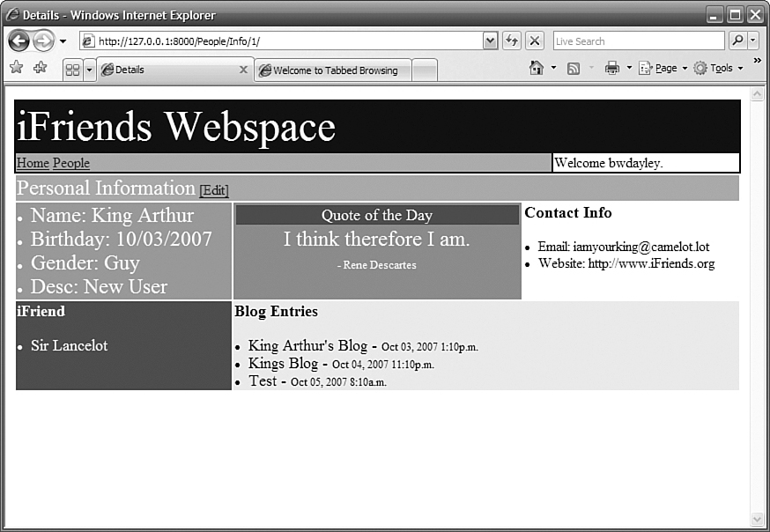The width and height of the screenshot is (770, 532).
Task: Click the Home page icon
Action: tap(537, 68)
